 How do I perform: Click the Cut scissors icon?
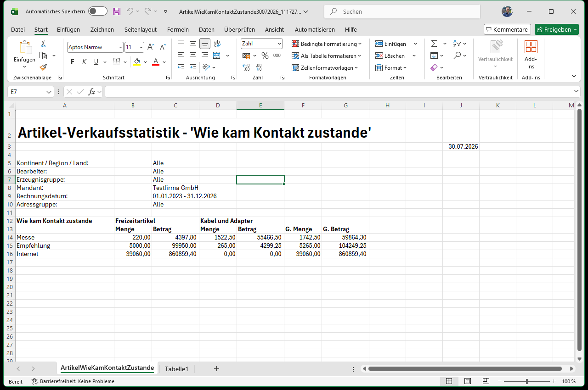pyautogui.click(x=43, y=44)
